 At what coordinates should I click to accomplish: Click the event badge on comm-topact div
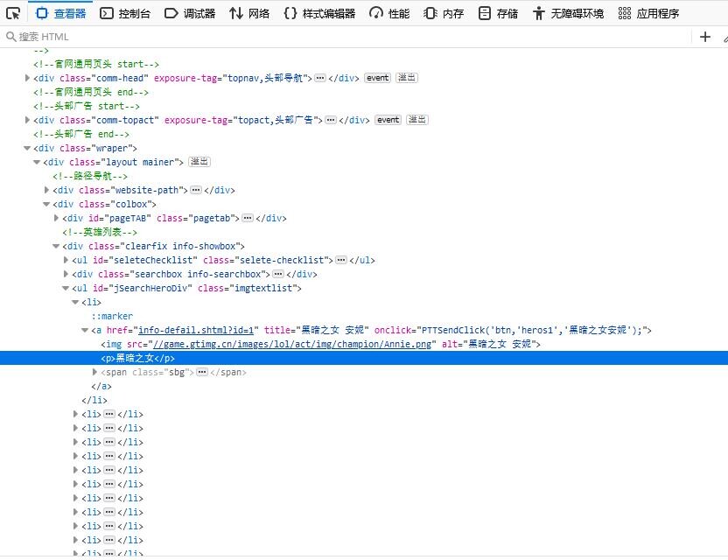[388, 120]
